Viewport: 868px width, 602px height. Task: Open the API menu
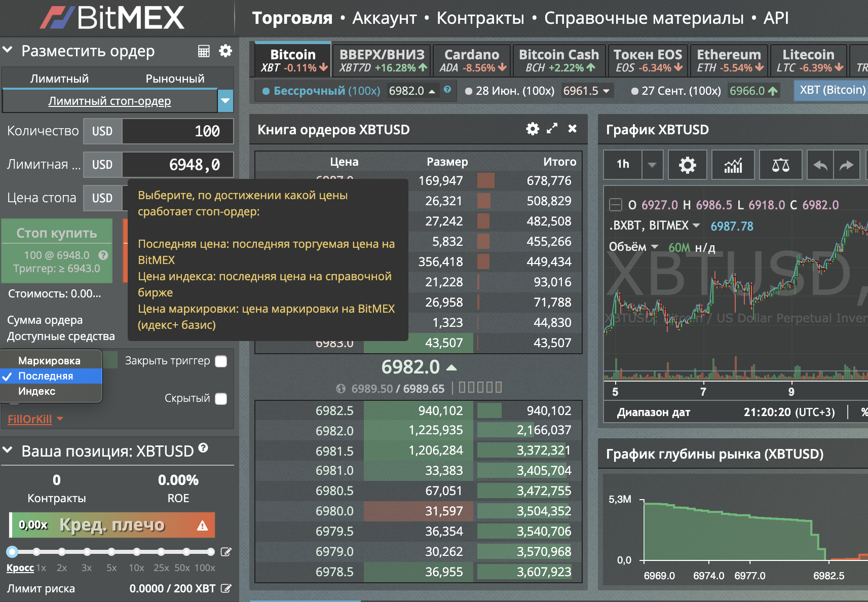pyautogui.click(x=776, y=18)
